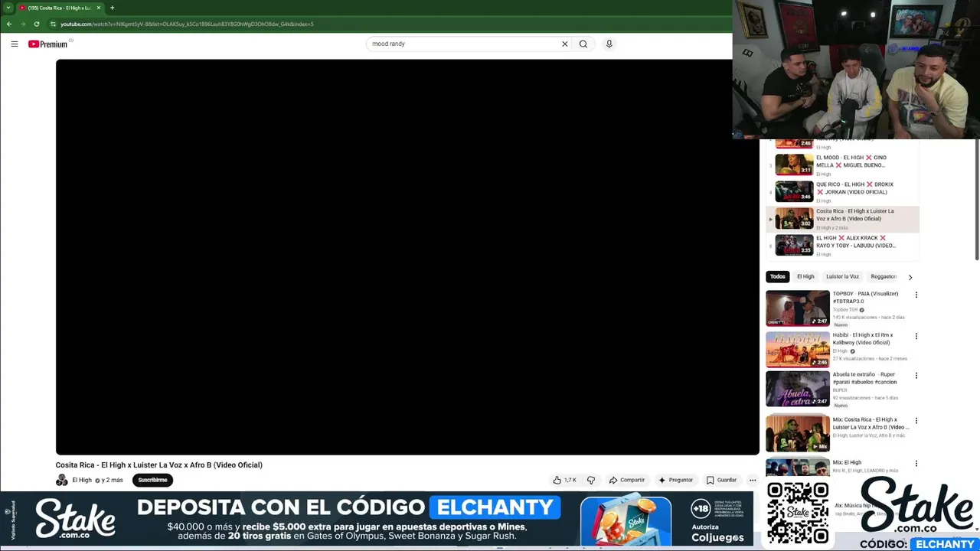Like the video with thumbs-up button
This screenshot has height=551, width=980.
point(564,480)
